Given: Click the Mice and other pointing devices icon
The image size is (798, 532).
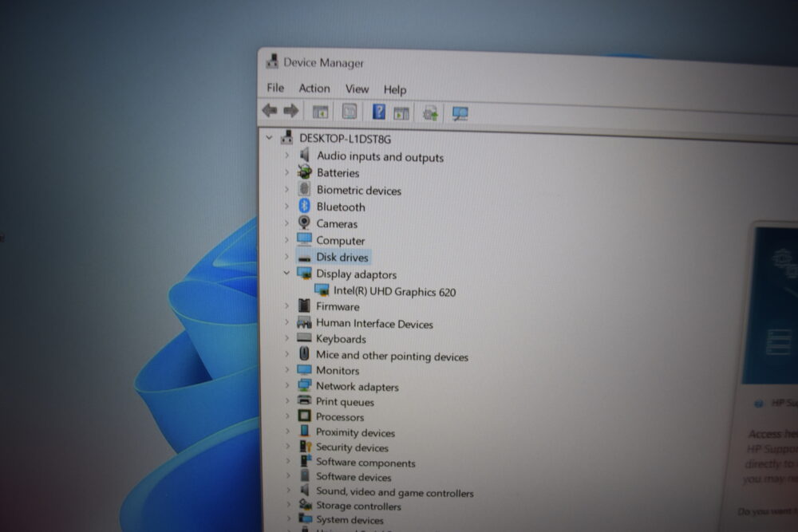Looking at the screenshot, I should click(x=304, y=353).
